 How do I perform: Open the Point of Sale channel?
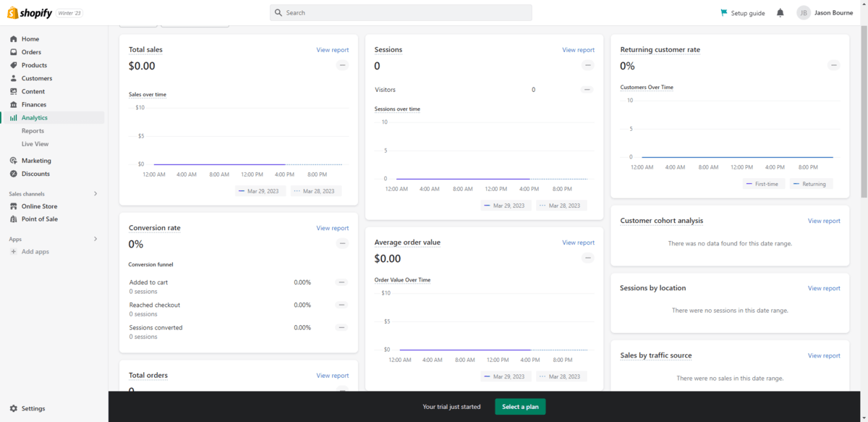click(x=40, y=219)
